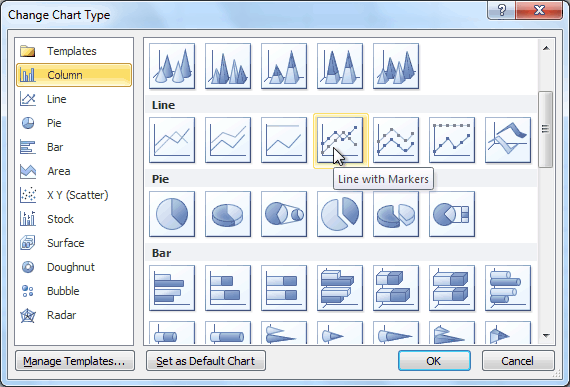
Task: Choose the Stacked Bar in 3-D chart
Action: click(x=396, y=288)
